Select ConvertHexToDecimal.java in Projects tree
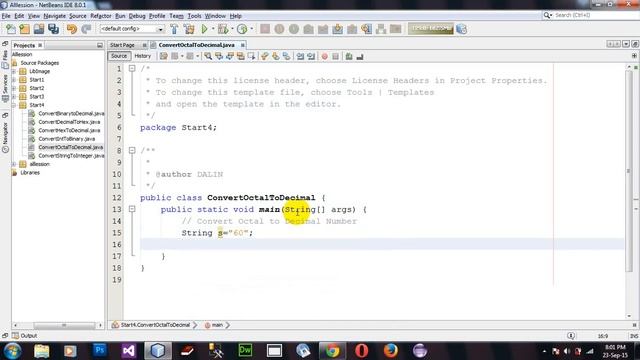 click(x=69, y=131)
